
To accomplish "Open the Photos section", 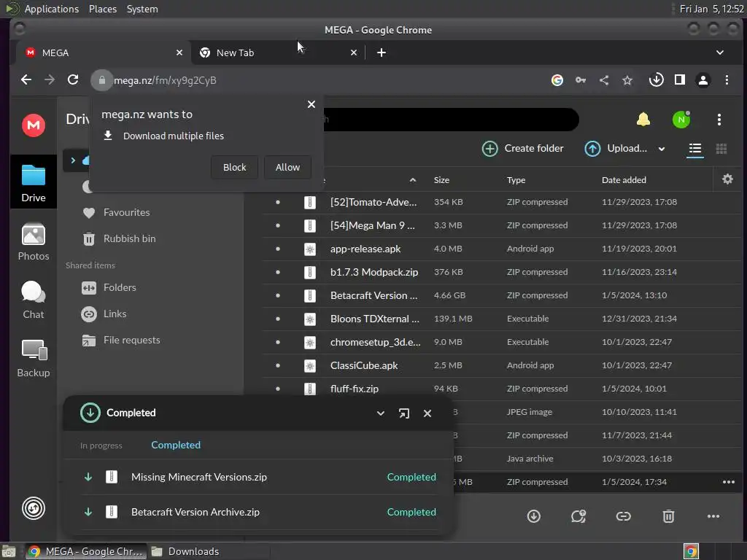I will pos(34,242).
